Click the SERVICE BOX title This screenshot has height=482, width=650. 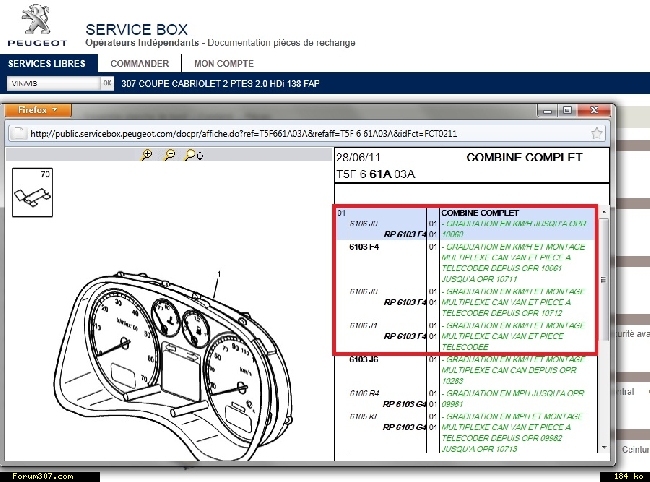pyautogui.click(x=136, y=29)
